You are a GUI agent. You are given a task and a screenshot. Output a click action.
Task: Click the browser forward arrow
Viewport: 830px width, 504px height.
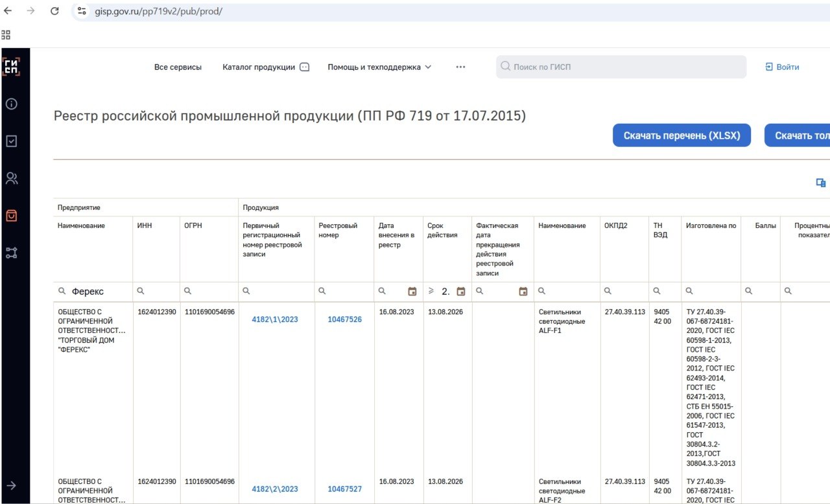30,11
